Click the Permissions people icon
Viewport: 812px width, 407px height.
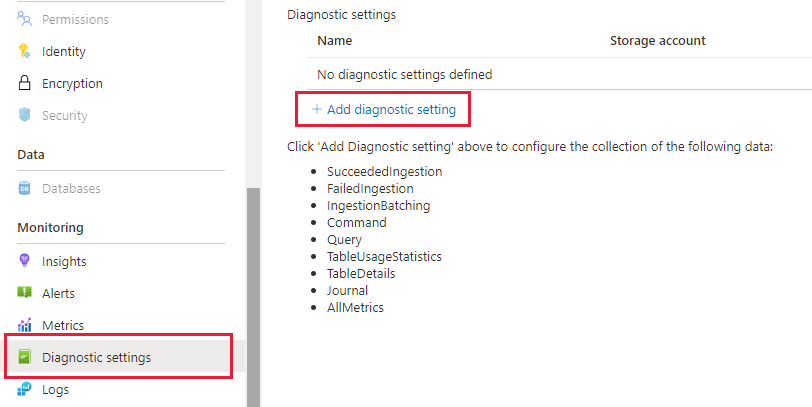coord(25,19)
